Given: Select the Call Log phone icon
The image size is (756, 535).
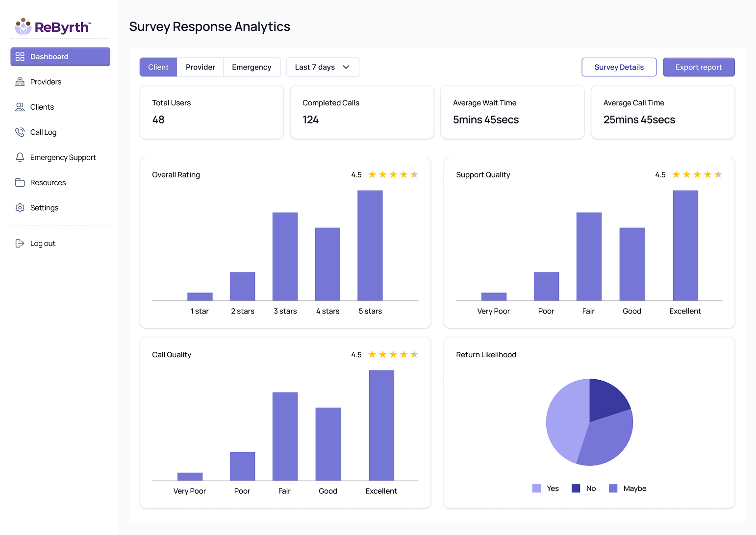Looking at the screenshot, I should tap(20, 132).
